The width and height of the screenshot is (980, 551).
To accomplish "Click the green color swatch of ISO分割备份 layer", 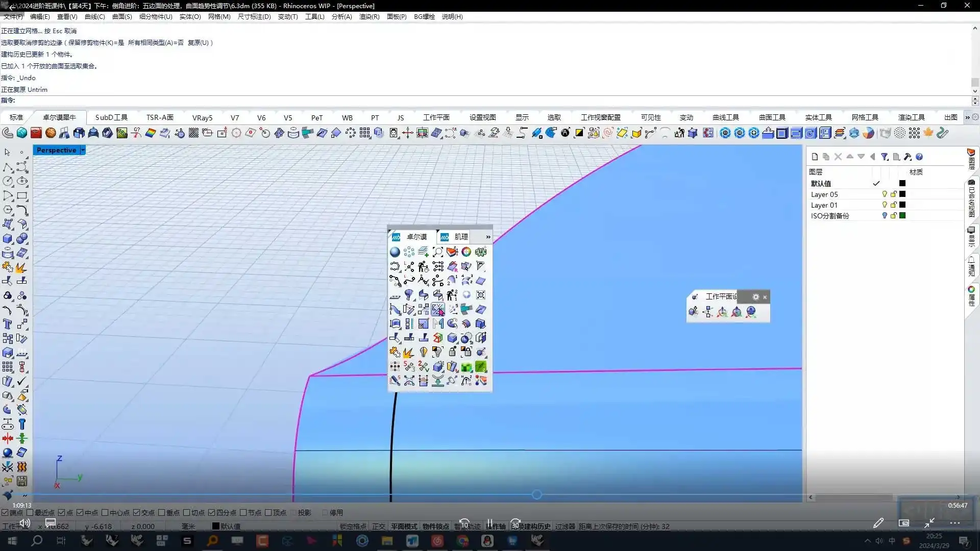I will [902, 216].
